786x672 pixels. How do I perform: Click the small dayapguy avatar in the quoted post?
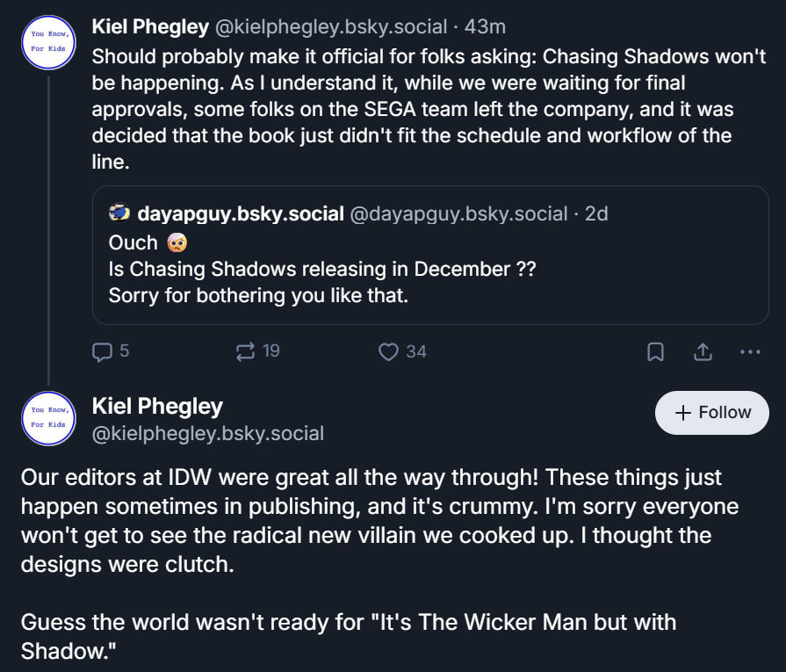[119, 213]
